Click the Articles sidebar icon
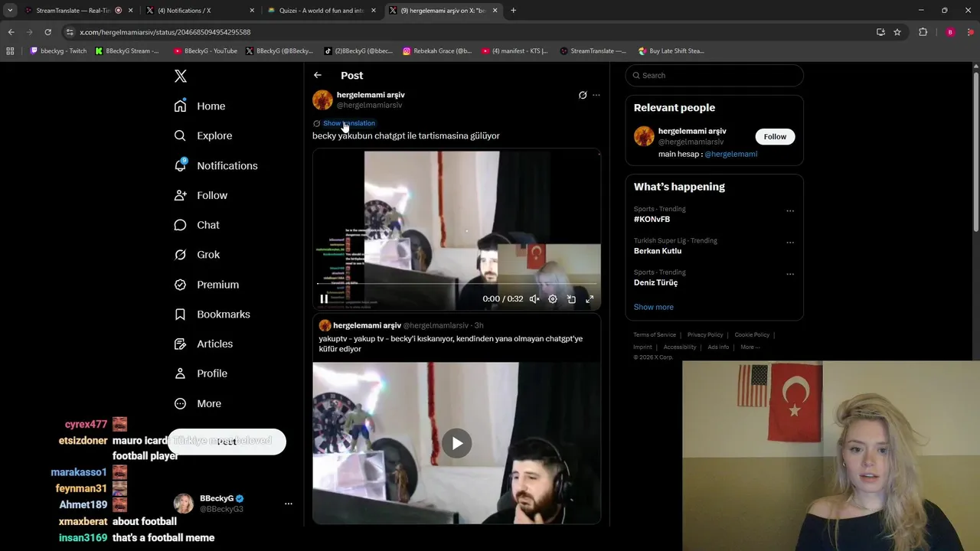The height and width of the screenshot is (551, 980). [180, 344]
